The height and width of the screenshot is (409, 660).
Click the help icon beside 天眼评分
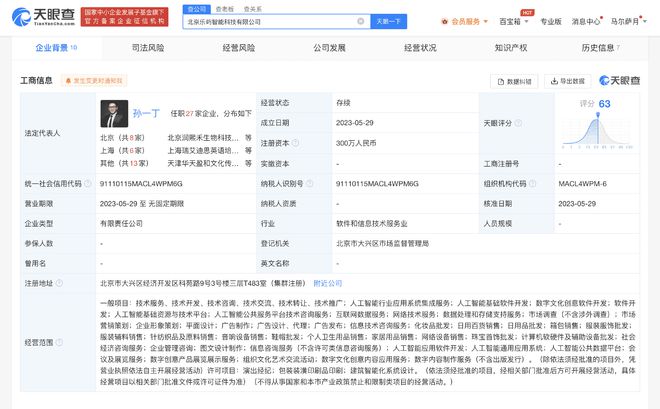point(518,123)
